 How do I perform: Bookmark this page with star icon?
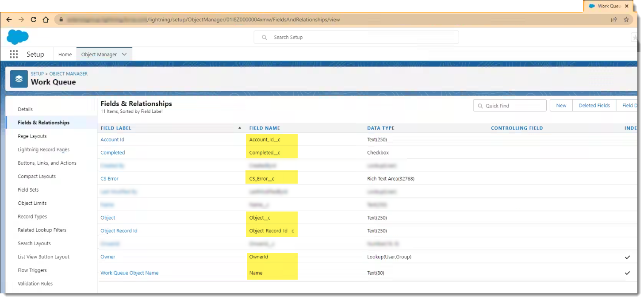[626, 19]
